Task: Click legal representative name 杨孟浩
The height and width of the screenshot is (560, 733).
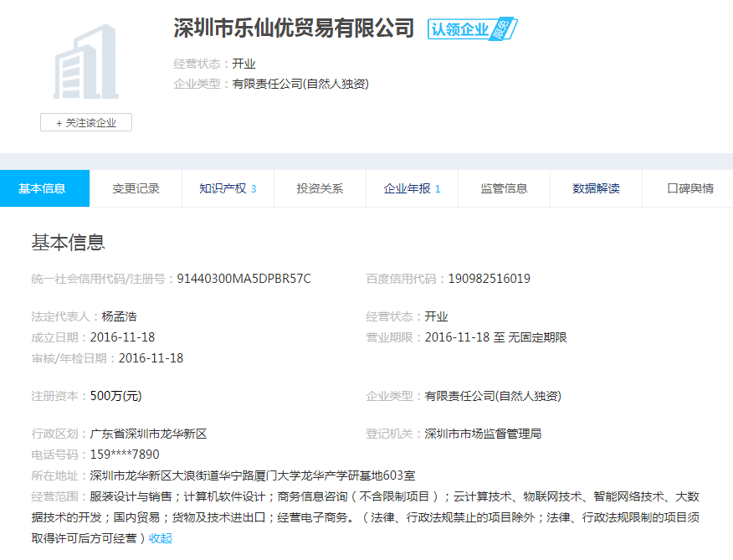Action: click(119, 316)
